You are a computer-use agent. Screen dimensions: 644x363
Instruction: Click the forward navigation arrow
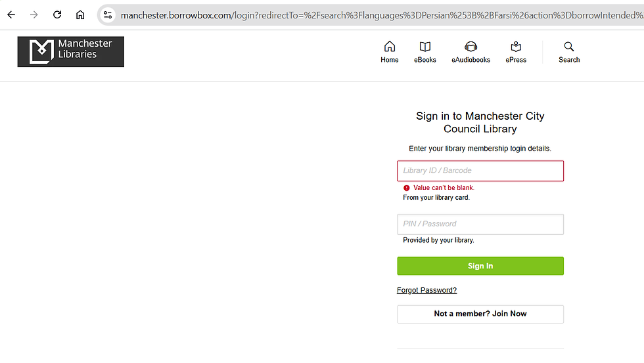[x=34, y=15]
